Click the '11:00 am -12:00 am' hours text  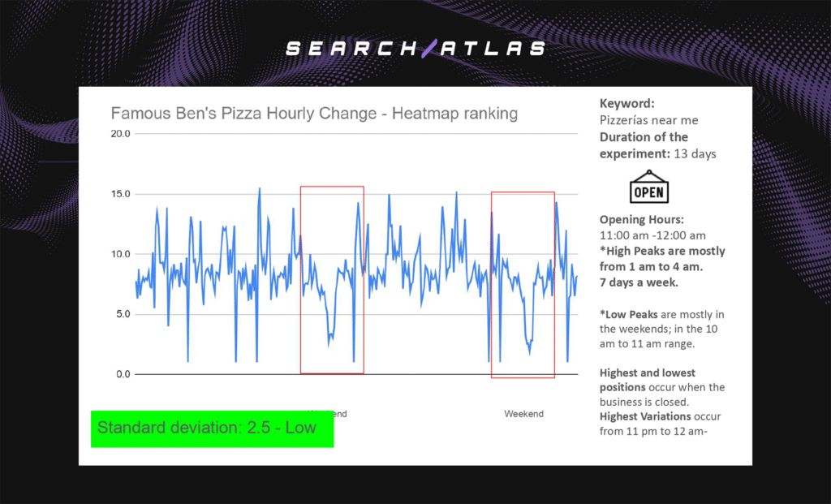tap(652, 235)
